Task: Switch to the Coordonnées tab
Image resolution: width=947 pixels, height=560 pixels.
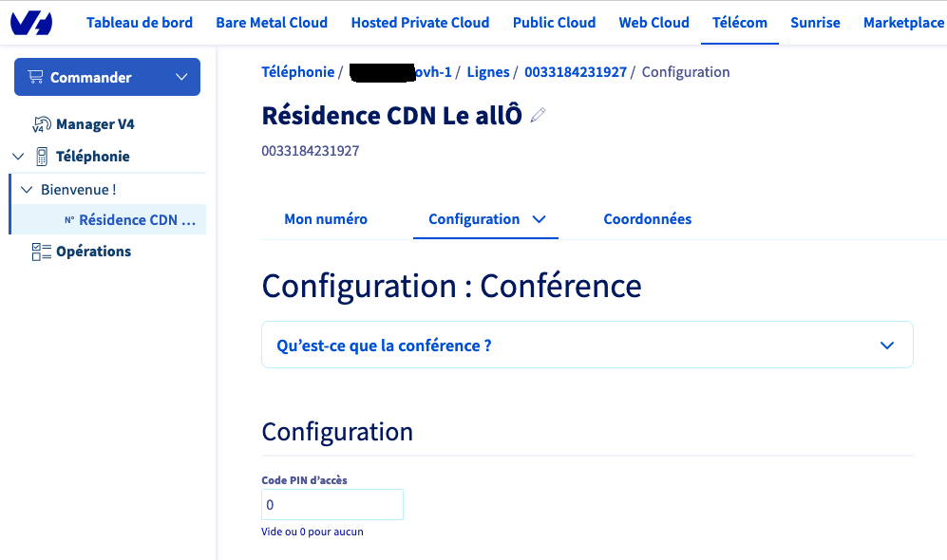Action: [x=647, y=219]
